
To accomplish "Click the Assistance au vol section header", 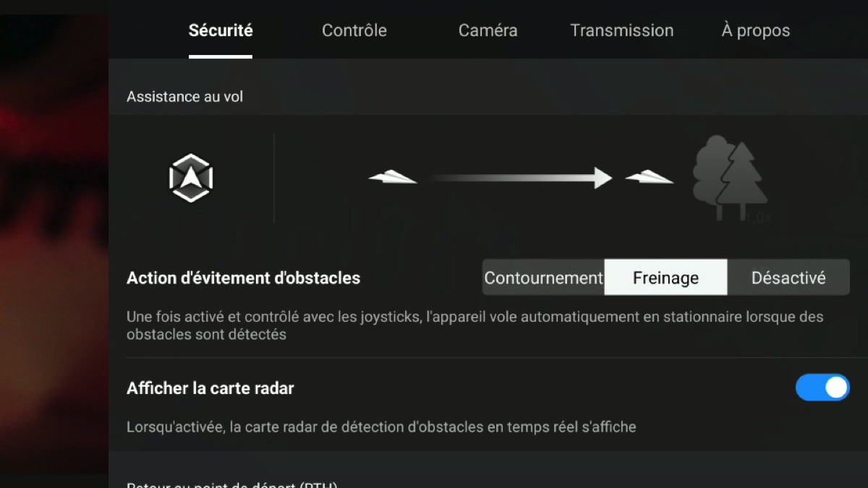I will click(x=185, y=97).
